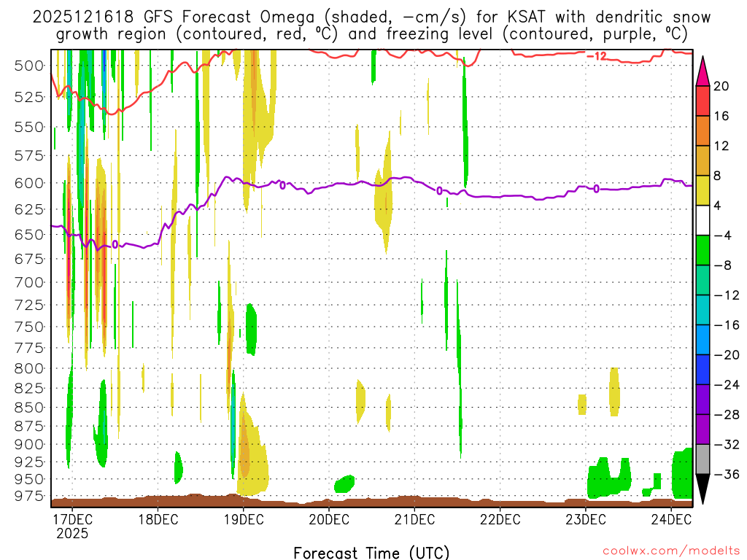Click the title line starting 'growth region'

pos(371,34)
